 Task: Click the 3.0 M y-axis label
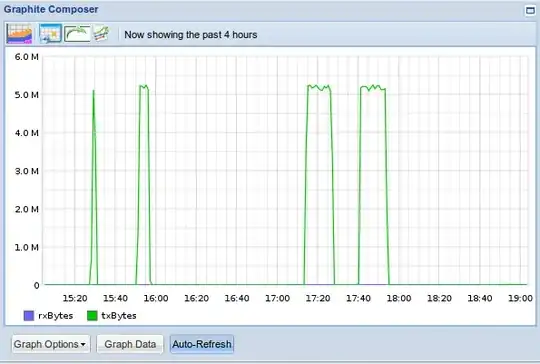27,171
